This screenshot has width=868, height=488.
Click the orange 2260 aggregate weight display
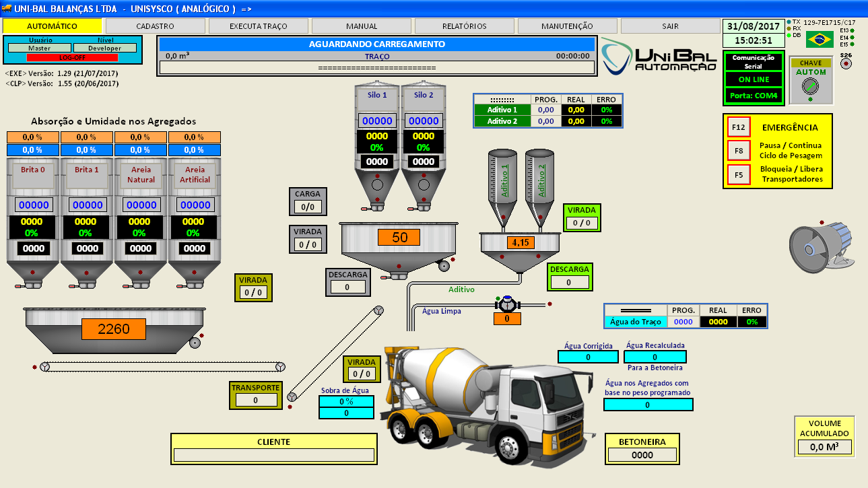[x=114, y=329]
